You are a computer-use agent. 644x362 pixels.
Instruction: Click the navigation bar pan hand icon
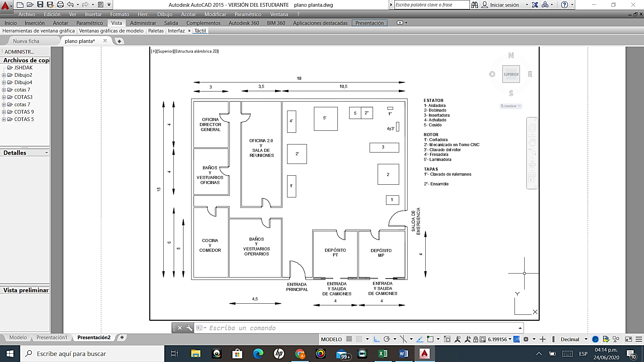point(532,141)
